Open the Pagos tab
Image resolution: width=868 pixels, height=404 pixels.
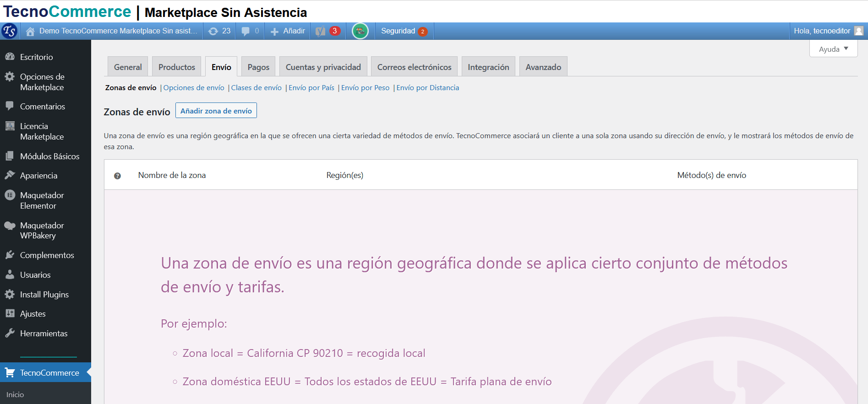point(258,67)
